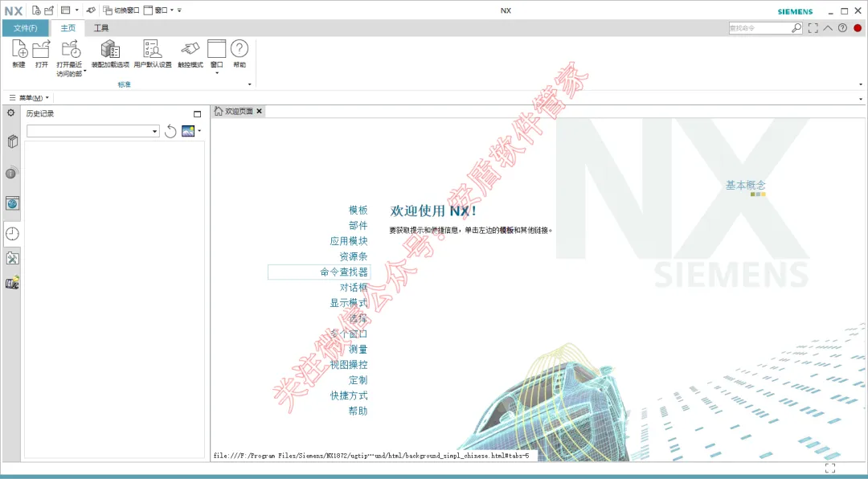Click the 快捷方式 link
Screen dimensions: 868x479
(349, 396)
